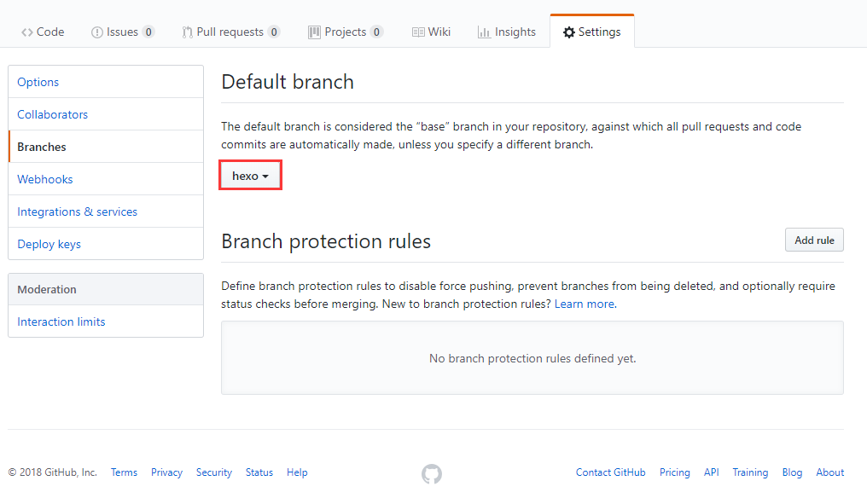The height and width of the screenshot is (504, 867).
Task: Click the Issues tab exclamation icon
Action: [x=96, y=32]
